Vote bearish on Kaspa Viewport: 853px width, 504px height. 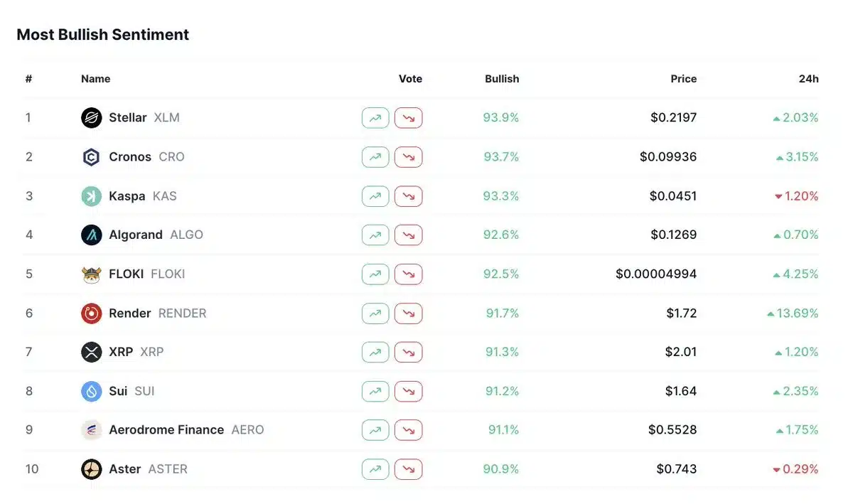(409, 195)
